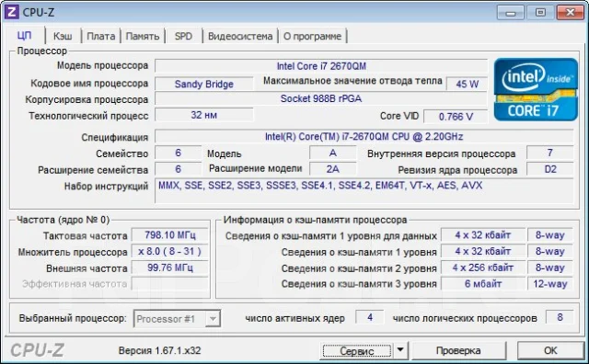
Task: Click the Сервис button
Action: coord(356,351)
